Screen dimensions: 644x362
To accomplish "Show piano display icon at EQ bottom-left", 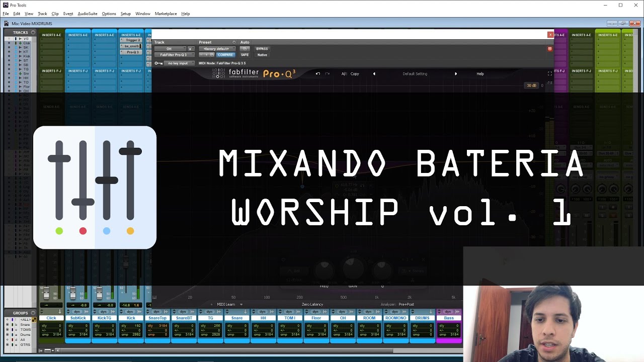I will 154,297.
